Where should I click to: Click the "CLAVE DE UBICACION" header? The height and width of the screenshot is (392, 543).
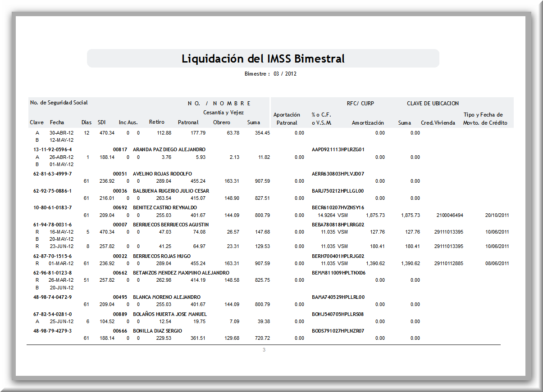point(433,104)
